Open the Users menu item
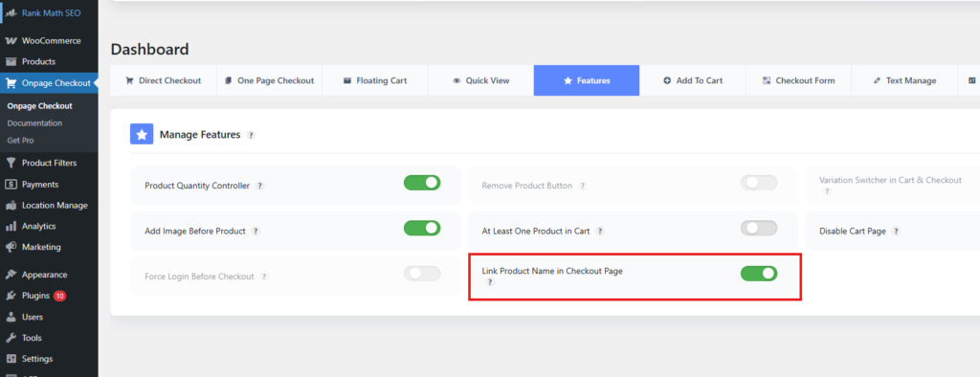 49,317
